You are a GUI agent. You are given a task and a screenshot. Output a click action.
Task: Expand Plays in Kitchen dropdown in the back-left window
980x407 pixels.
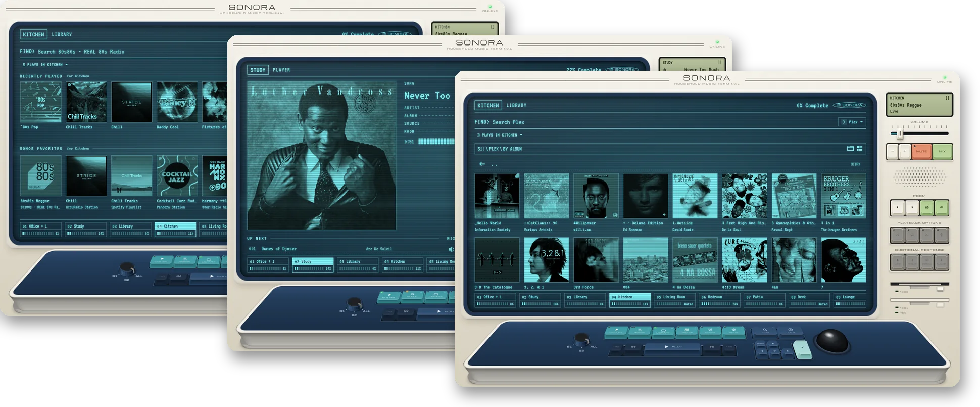(x=45, y=65)
